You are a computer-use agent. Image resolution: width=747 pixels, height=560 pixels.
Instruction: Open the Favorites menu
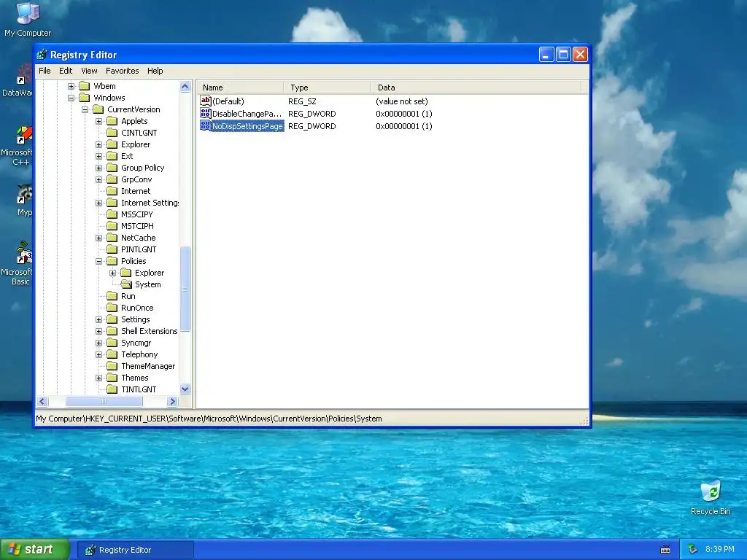click(123, 71)
